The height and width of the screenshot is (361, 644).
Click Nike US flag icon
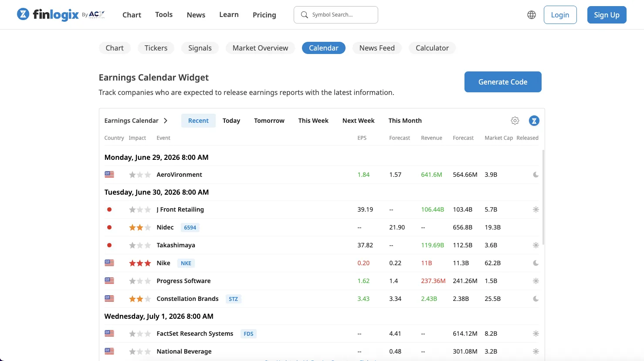[109, 263]
